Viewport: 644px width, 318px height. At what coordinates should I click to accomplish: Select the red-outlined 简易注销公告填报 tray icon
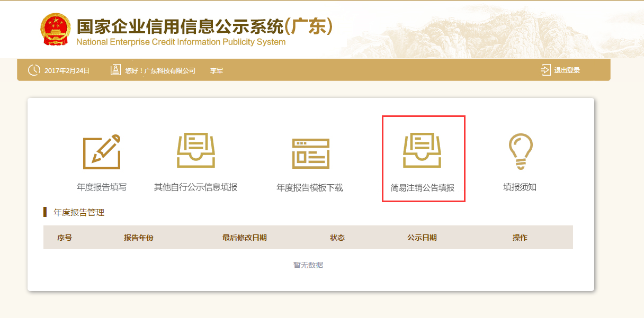tap(422, 150)
